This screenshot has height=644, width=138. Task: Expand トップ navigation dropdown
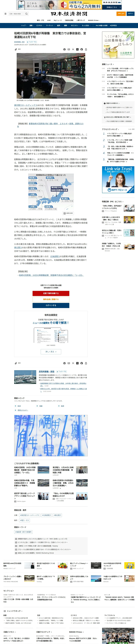tap(24, 26)
